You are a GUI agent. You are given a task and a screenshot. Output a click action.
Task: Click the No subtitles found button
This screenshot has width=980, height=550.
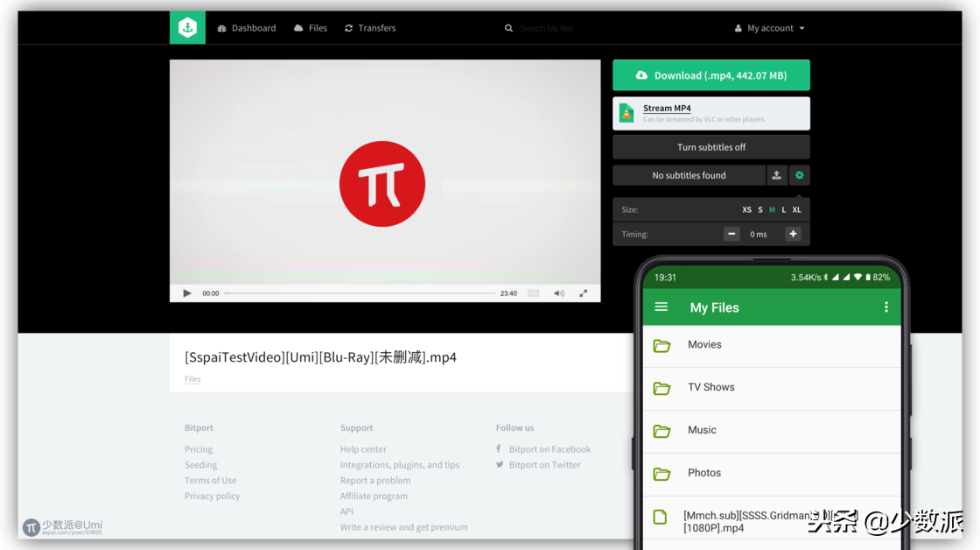click(689, 175)
